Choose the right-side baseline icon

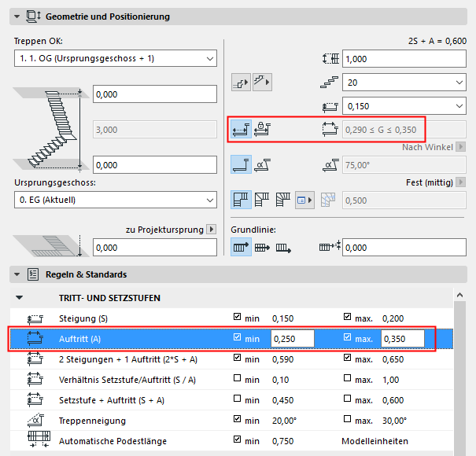pyautogui.click(x=284, y=248)
